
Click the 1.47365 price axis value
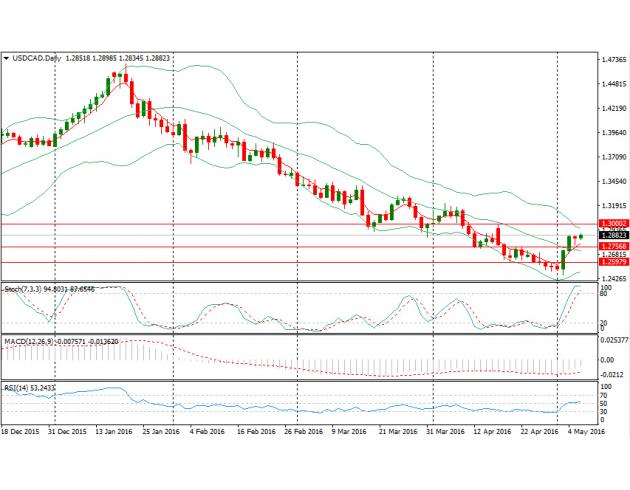point(609,60)
